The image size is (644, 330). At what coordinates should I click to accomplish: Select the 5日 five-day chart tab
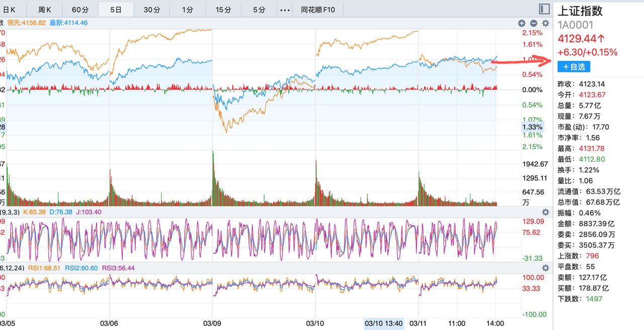[x=116, y=10]
